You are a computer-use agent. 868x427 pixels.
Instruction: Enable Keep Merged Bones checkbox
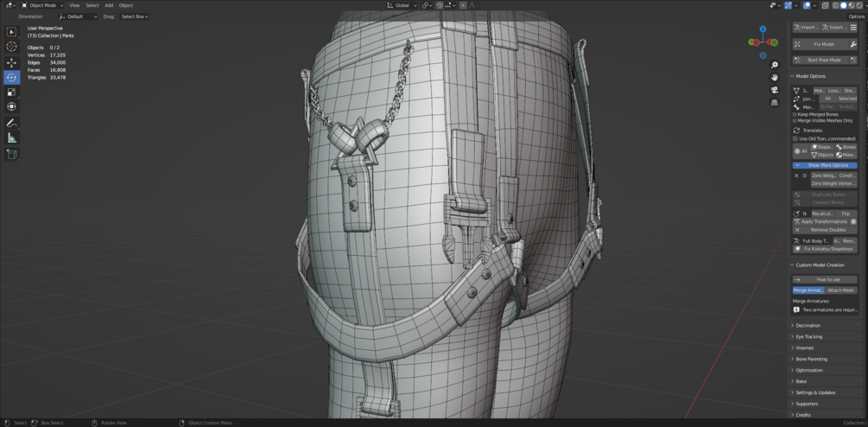pyautogui.click(x=795, y=114)
